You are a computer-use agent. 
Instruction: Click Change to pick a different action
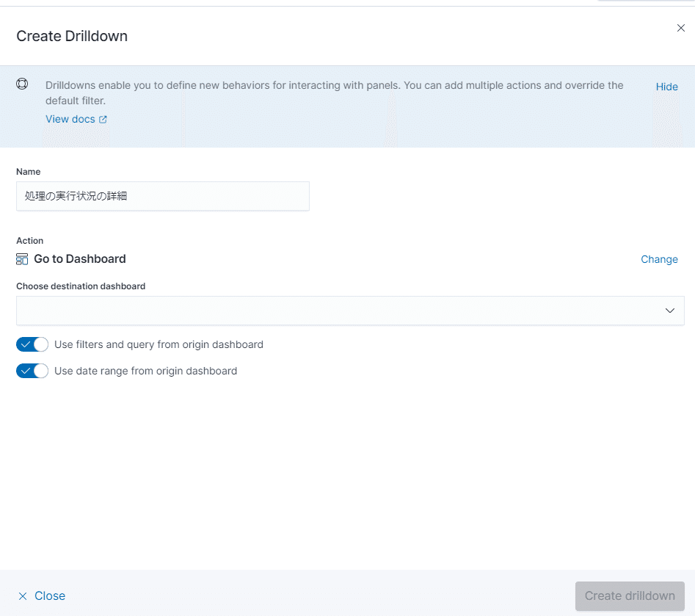point(659,259)
